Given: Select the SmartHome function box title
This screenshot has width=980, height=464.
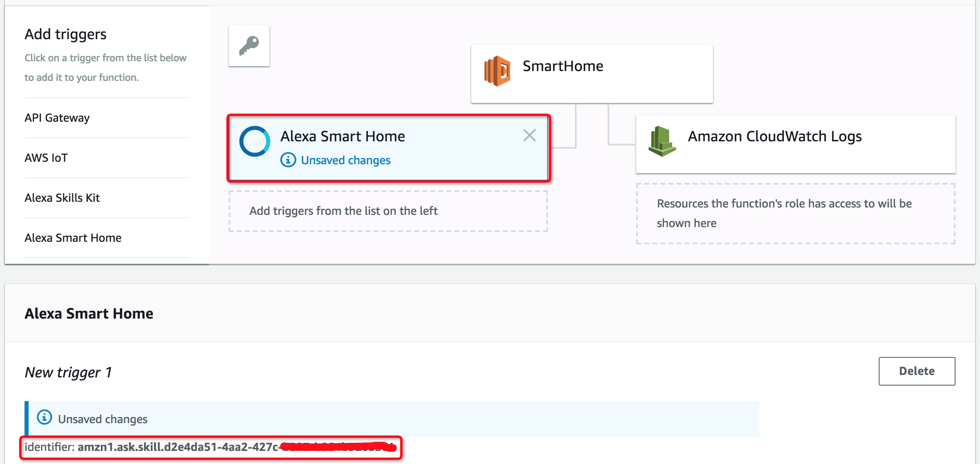Looking at the screenshot, I should (563, 66).
